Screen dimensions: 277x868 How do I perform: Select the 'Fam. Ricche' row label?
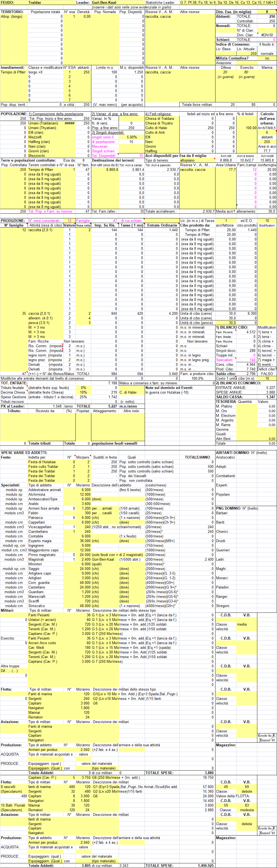(x=39, y=341)
